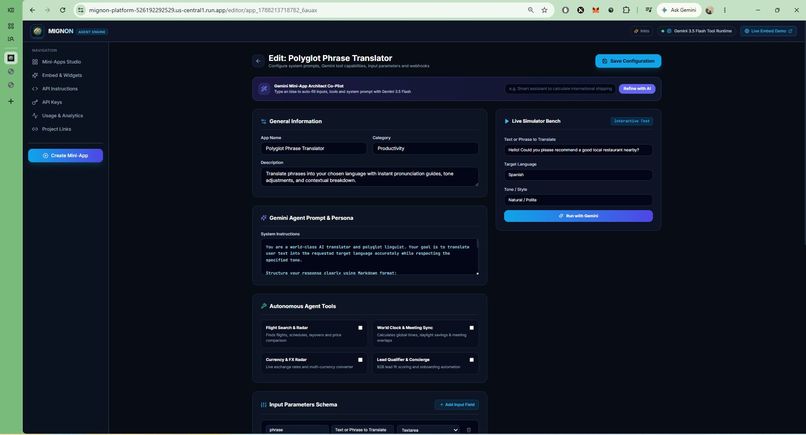Screen dimensions: 806x435
Task: Click Save Configuration button
Action: pyautogui.click(x=628, y=61)
